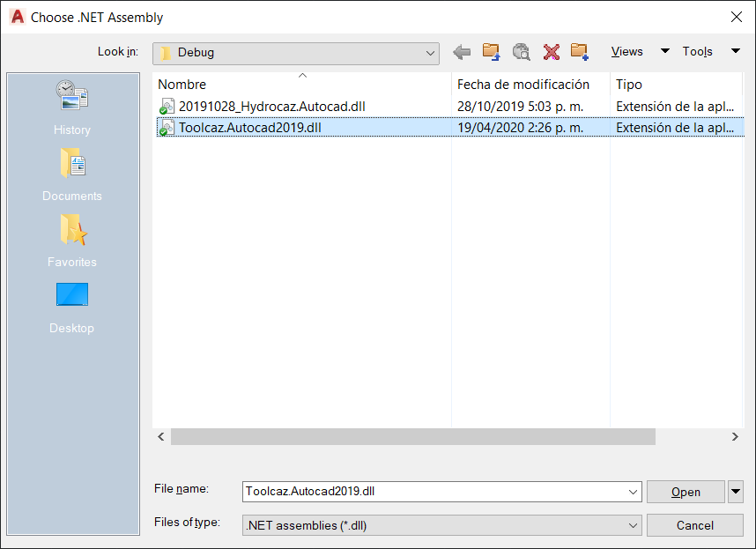Open the Views menu
Image resolution: width=756 pixels, height=549 pixels.
coord(626,52)
